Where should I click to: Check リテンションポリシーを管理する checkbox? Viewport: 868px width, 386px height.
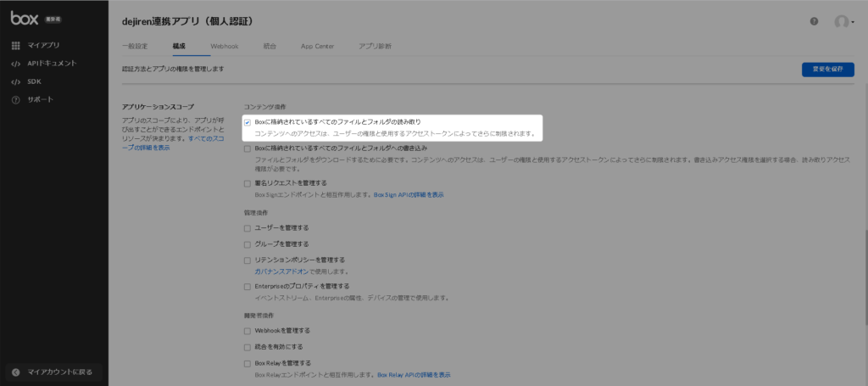pyautogui.click(x=248, y=260)
